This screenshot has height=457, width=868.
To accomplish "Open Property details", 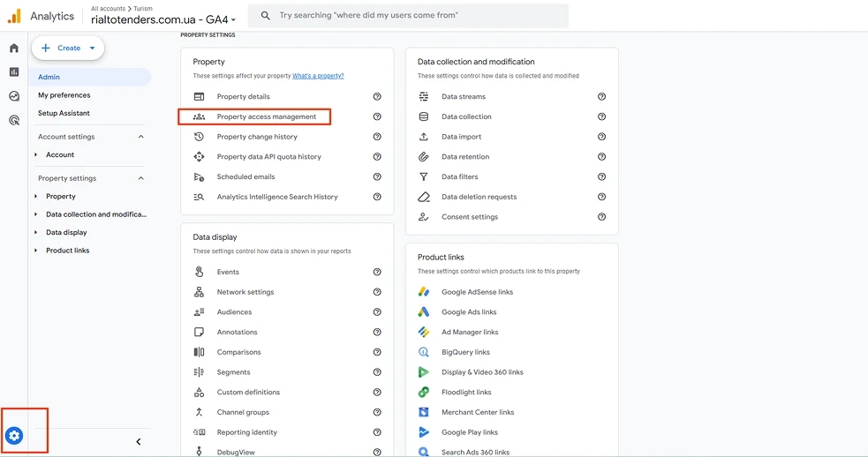I will click(x=244, y=96).
